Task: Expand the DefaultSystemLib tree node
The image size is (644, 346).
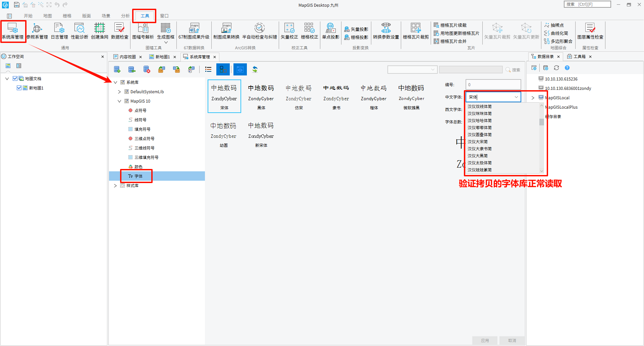Action: point(119,92)
